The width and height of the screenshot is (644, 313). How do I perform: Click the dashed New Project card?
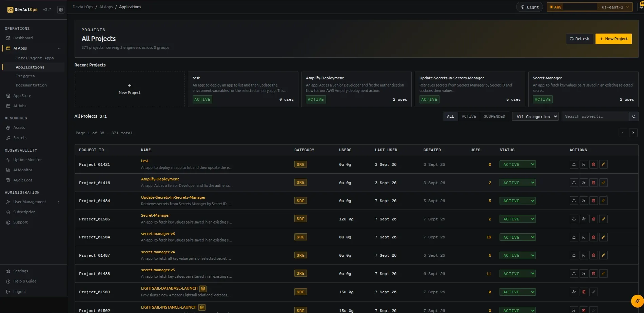[130, 89]
